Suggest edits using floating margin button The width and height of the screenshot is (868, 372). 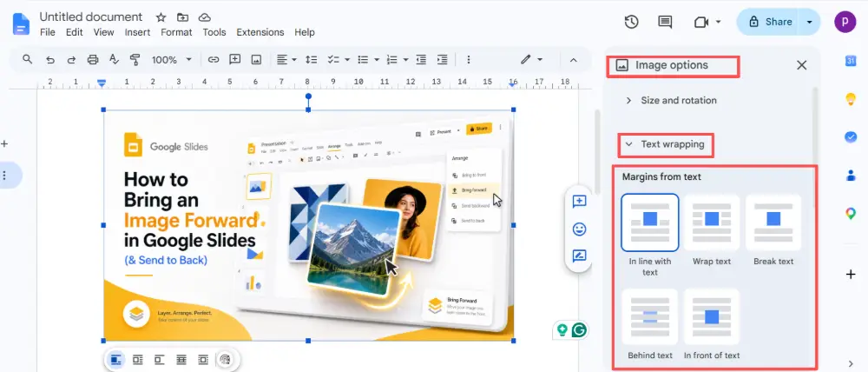tap(579, 256)
